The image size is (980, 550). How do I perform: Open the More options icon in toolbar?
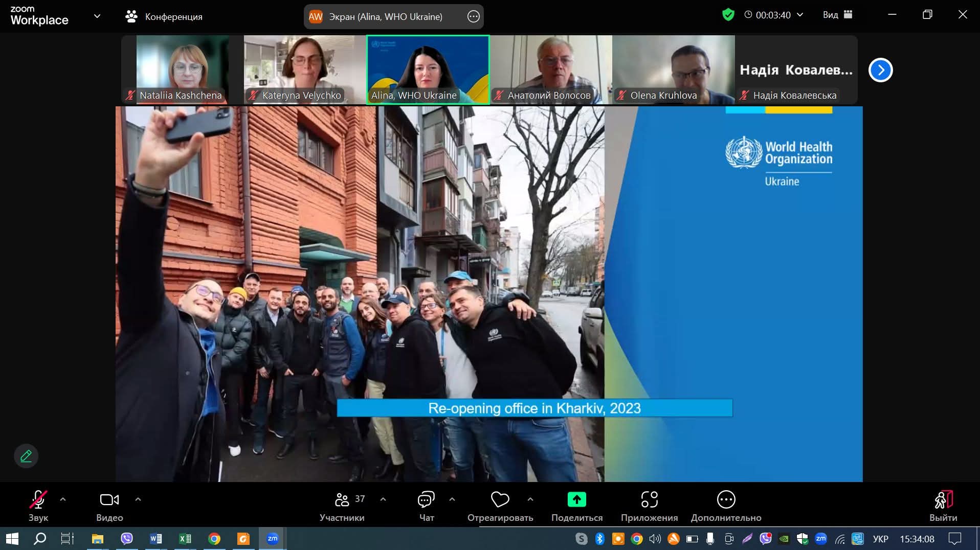726,499
